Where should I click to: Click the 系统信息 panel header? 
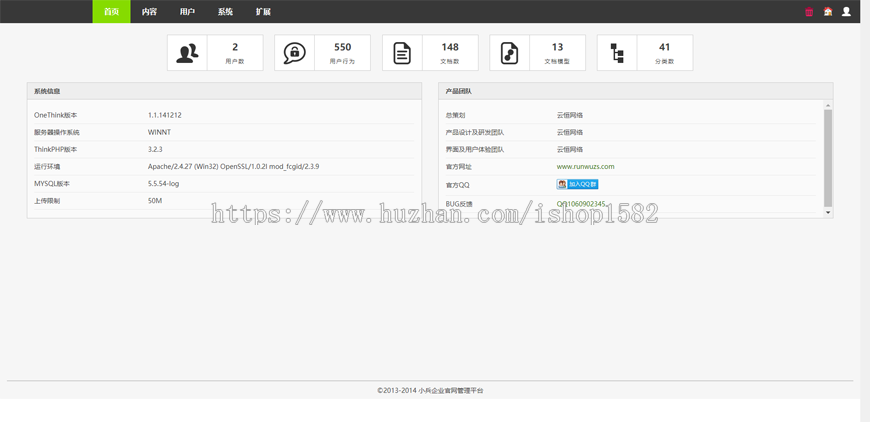(224, 91)
